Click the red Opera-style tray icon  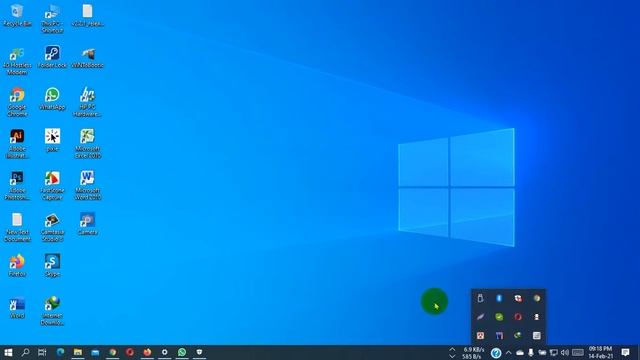coord(518,317)
